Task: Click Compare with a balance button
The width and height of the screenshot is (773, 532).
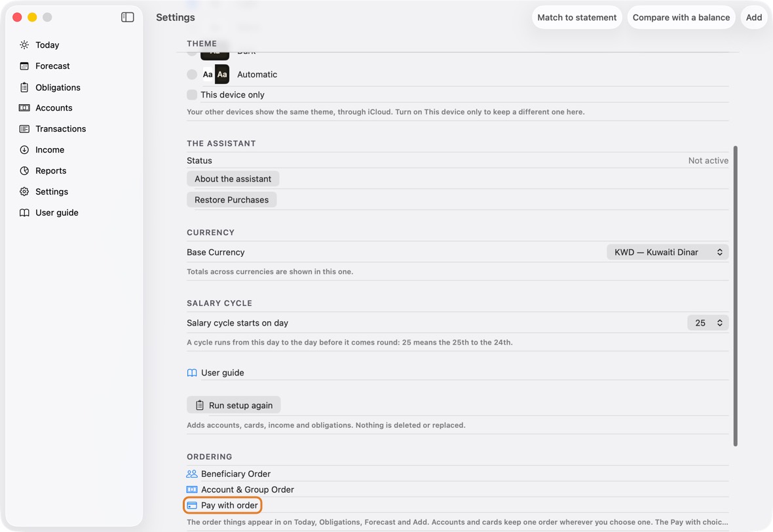Action: pos(681,17)
